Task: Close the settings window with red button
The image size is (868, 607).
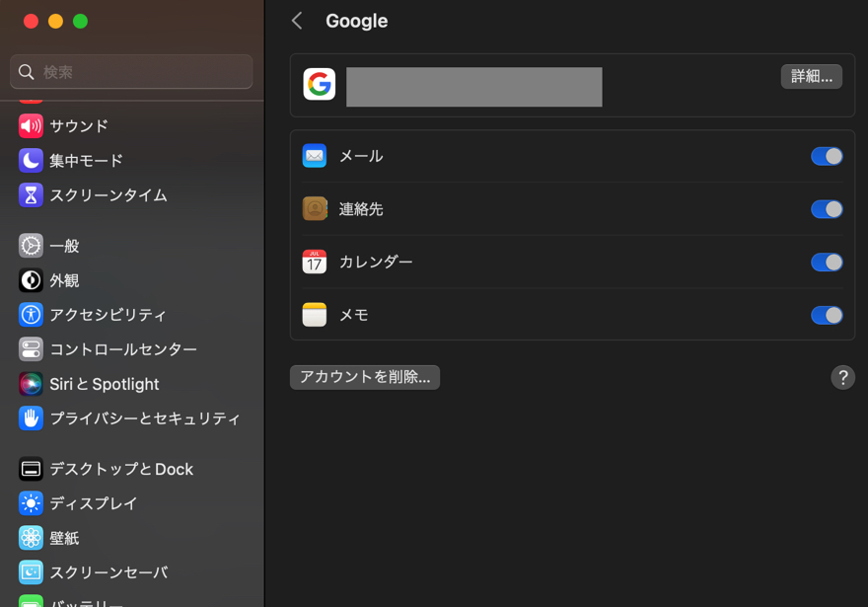Action: coord(31,21)
